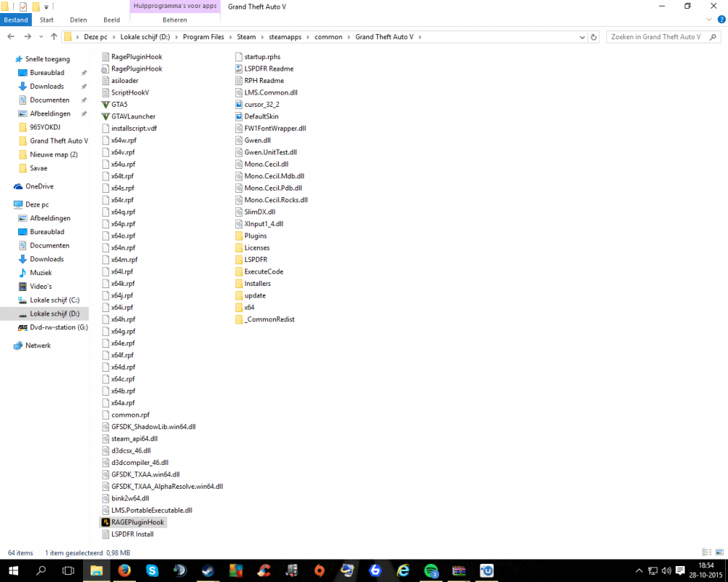
Task: Expand chevron after Program Files breadcrumb
Action: (x=231, y=37)
